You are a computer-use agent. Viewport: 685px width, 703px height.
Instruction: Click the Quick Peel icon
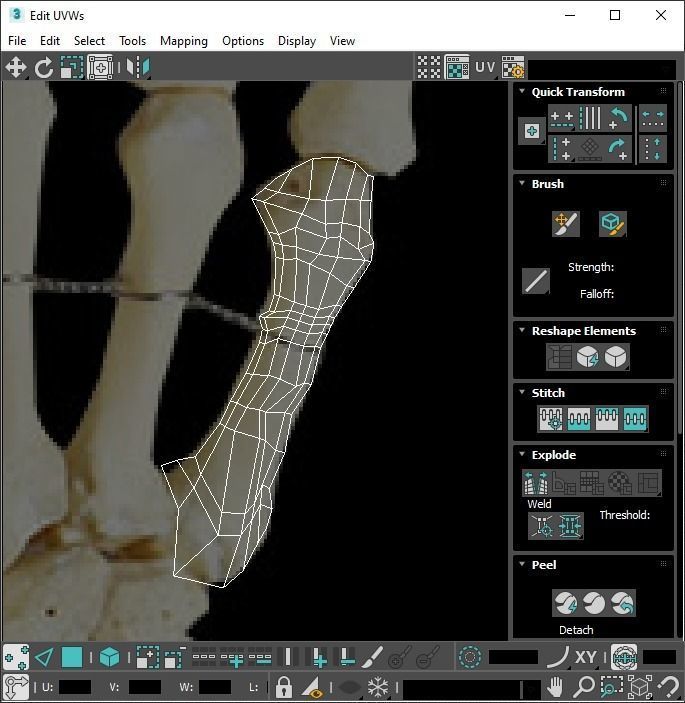tap(566, 603)
